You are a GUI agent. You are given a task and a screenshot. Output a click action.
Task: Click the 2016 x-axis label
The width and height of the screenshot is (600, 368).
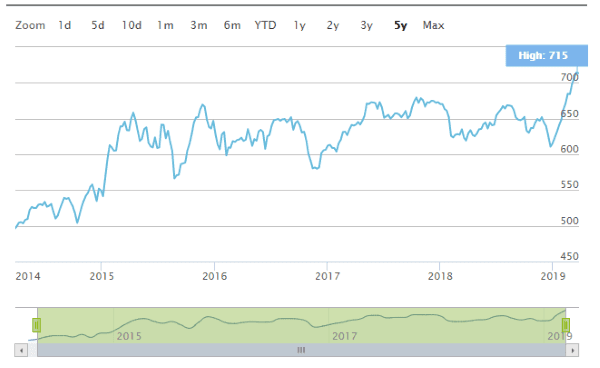214,276
